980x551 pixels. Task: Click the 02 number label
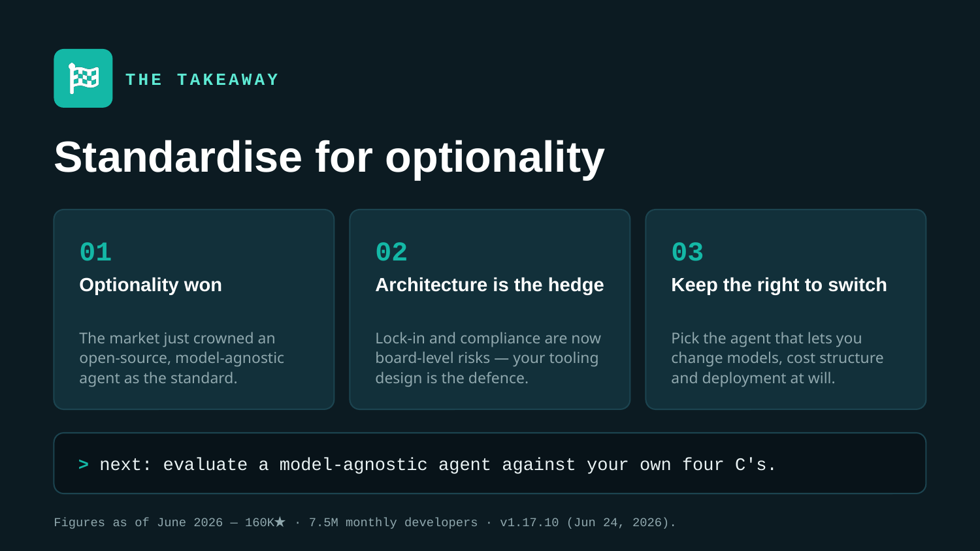pos(391,252)
